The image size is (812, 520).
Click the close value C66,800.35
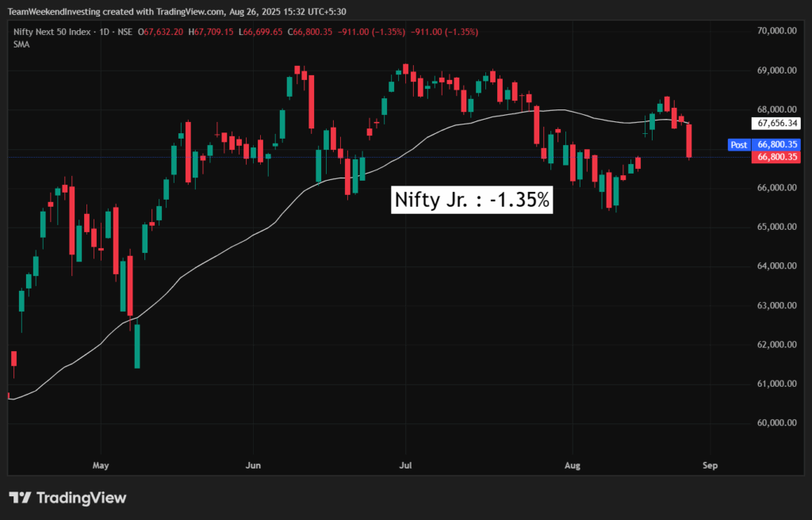310,32
